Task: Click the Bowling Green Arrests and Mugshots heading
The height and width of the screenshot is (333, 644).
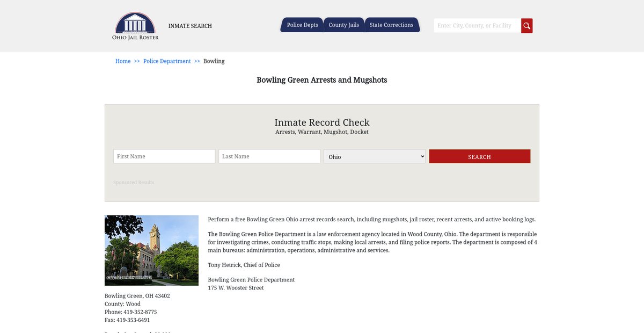Action: click(x=321, y=80)
